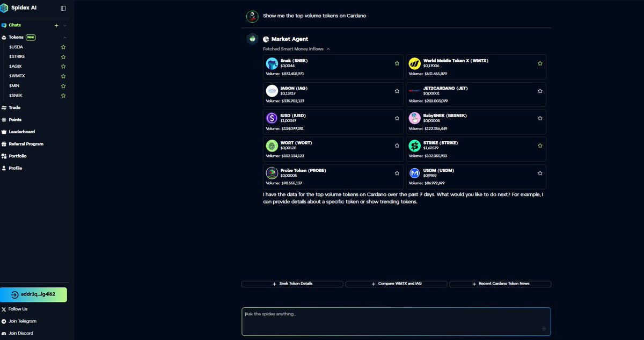Favorite the USDM card star
This screenshot has width=644, height=340.
540,173
